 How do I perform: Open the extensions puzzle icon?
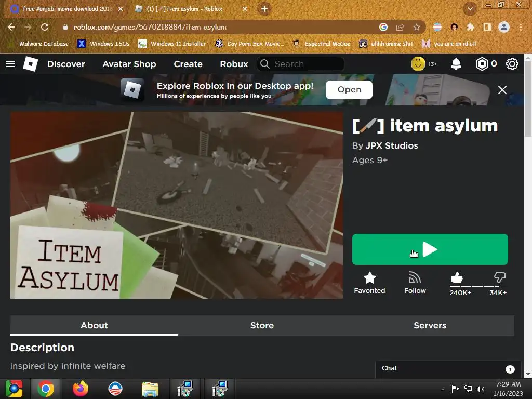pyautogui.click(x=471, y=27)
